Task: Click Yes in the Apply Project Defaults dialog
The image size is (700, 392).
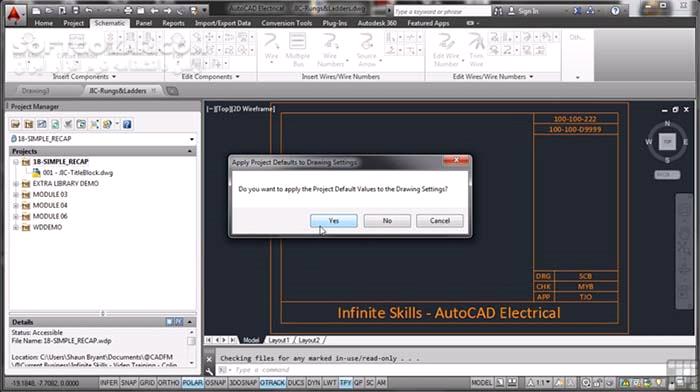Action: [333, 221]
